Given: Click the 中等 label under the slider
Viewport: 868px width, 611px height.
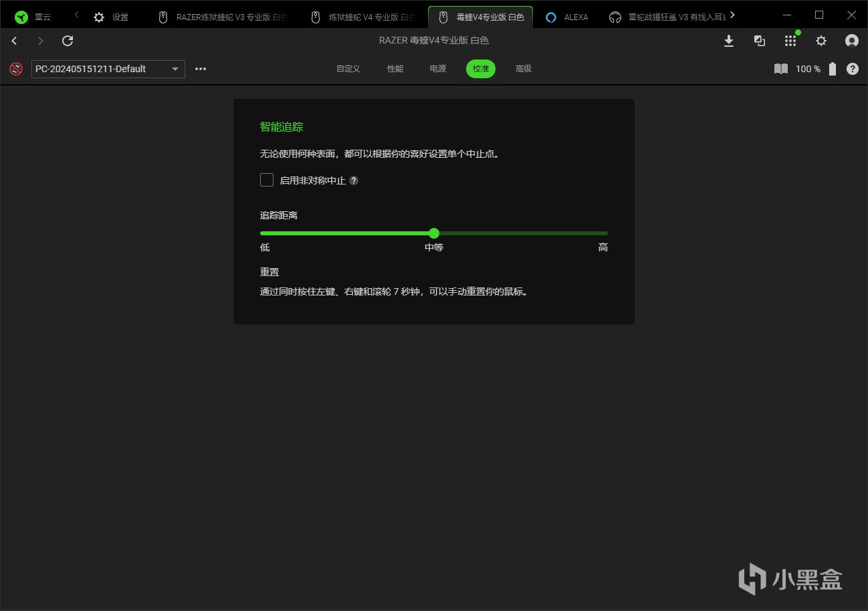Looking at the screenshot, I should click(x=434, y=247).
